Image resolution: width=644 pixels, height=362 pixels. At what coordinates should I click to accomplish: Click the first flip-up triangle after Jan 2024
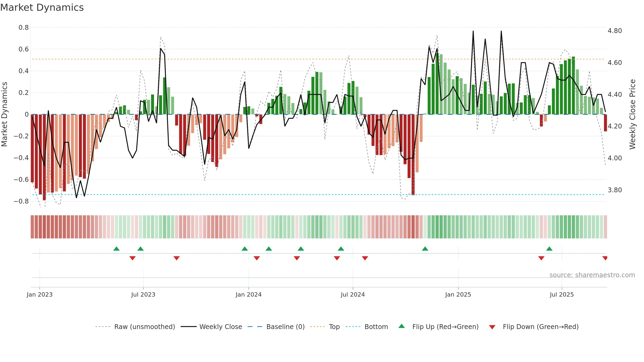(269, 249)
